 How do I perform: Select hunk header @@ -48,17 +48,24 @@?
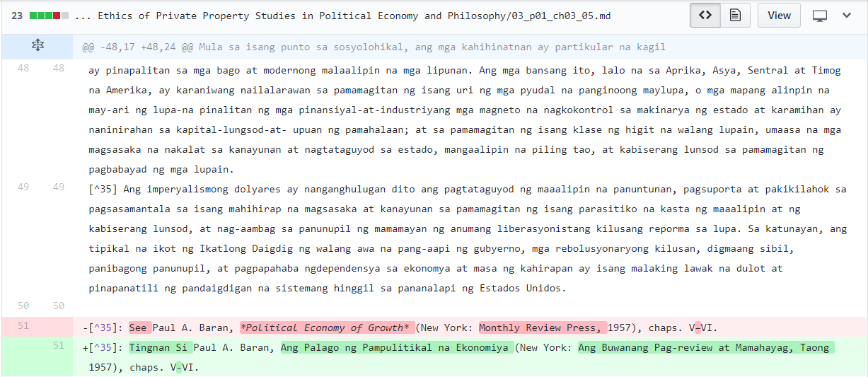pyautogui.click(x=138, y=47)
